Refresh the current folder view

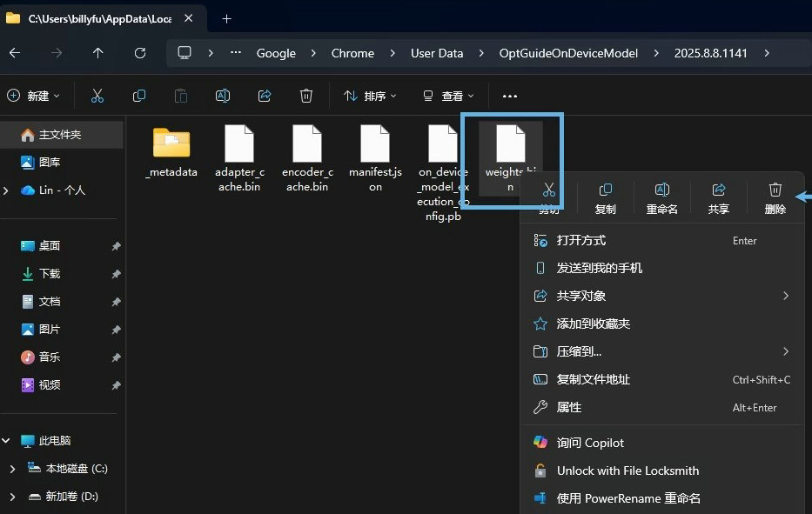140,53
